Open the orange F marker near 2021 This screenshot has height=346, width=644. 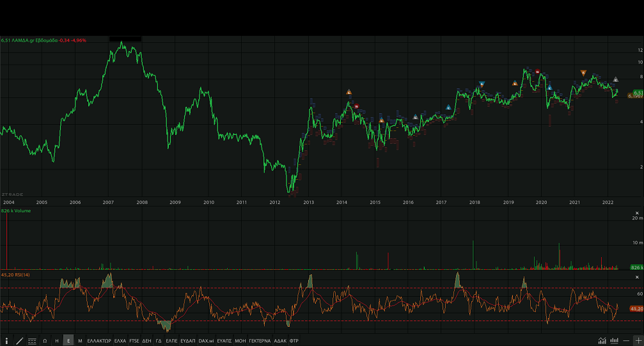(583, 73)
